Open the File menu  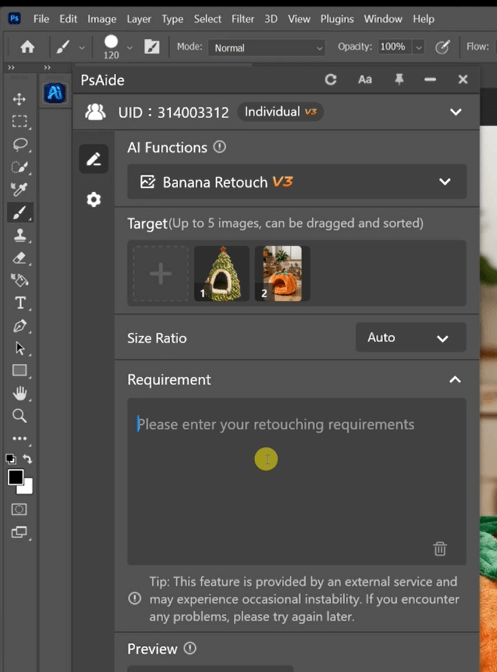pos(41,19)
